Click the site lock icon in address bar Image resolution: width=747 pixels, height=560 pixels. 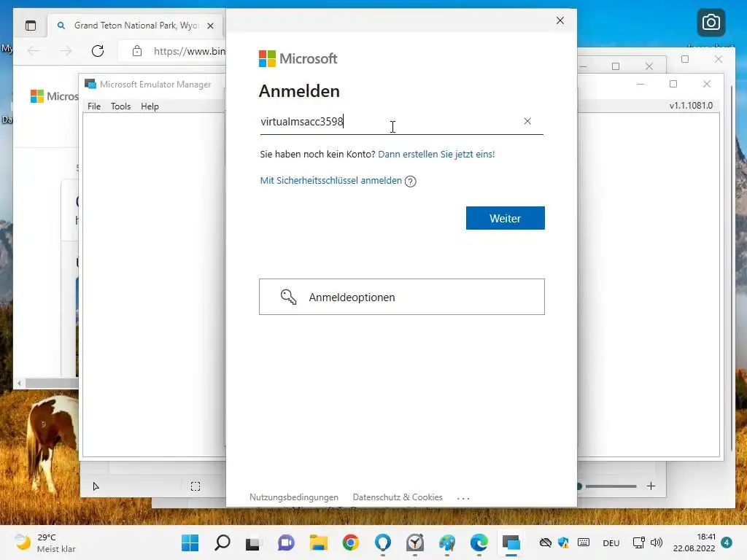pos(137,51)
